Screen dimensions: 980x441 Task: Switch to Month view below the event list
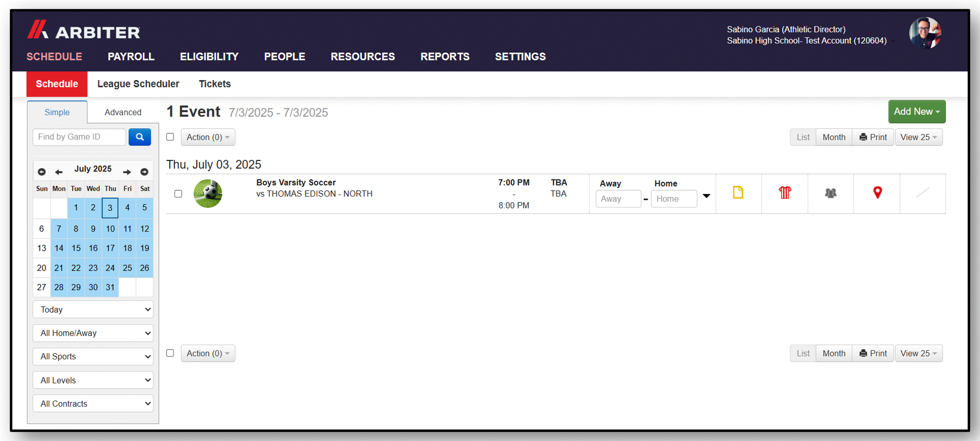point(834,353)
